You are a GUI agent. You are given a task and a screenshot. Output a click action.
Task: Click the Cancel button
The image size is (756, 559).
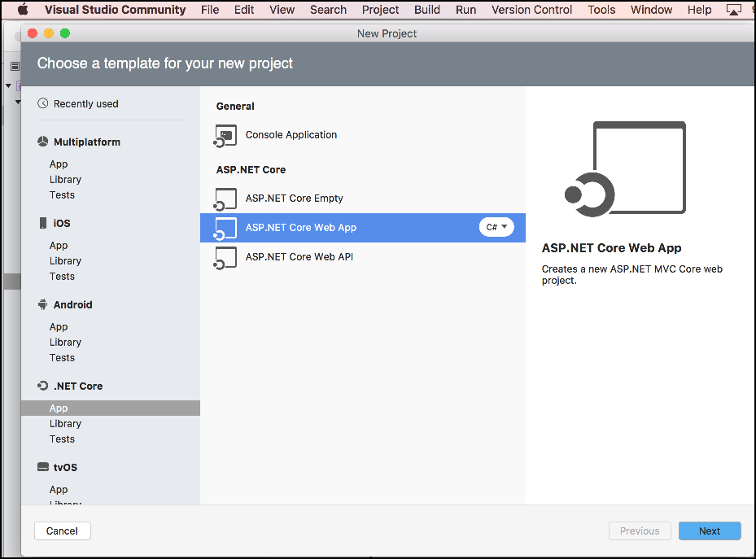(62, 531)
